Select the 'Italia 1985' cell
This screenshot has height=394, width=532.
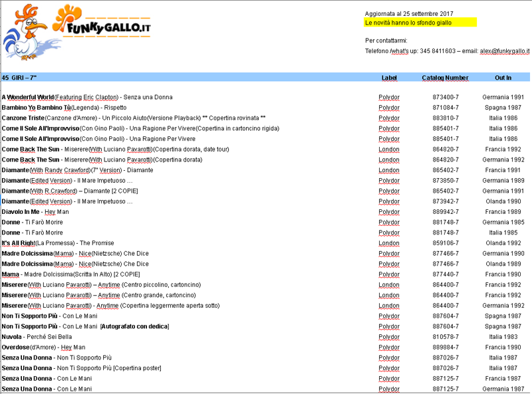[503, 233]
